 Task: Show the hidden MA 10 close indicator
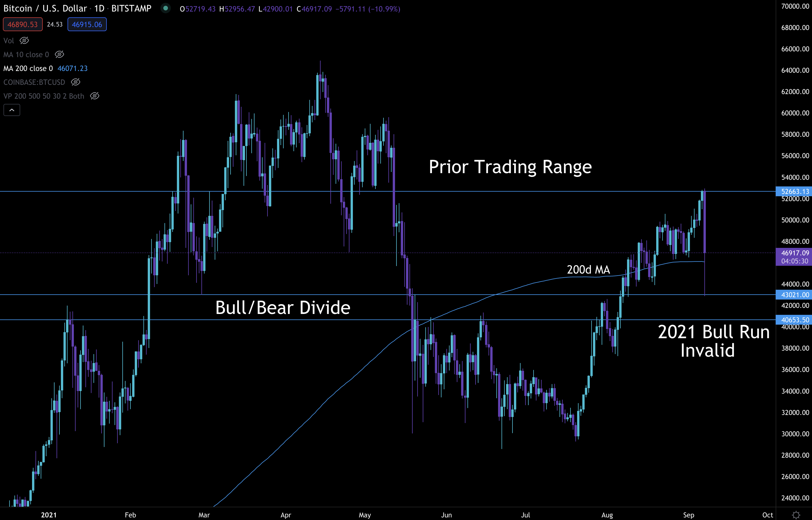[59, 54]
